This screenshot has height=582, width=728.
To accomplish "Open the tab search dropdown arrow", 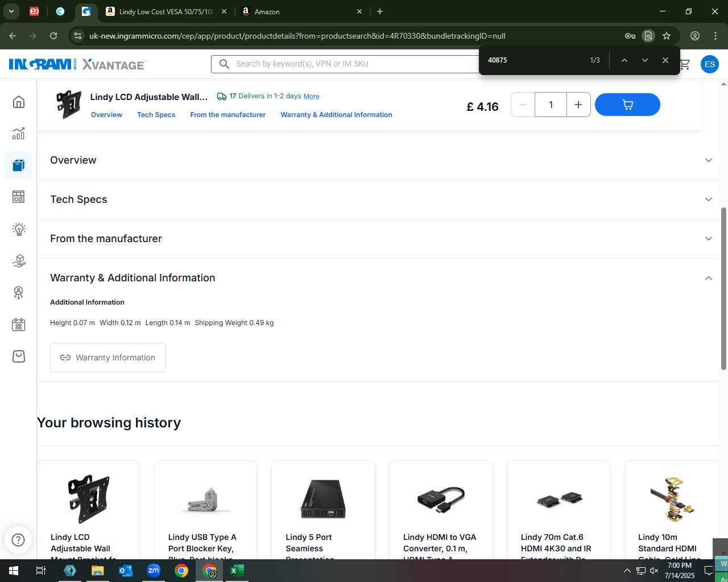I will pyautogui.click(x=11, y=11).
